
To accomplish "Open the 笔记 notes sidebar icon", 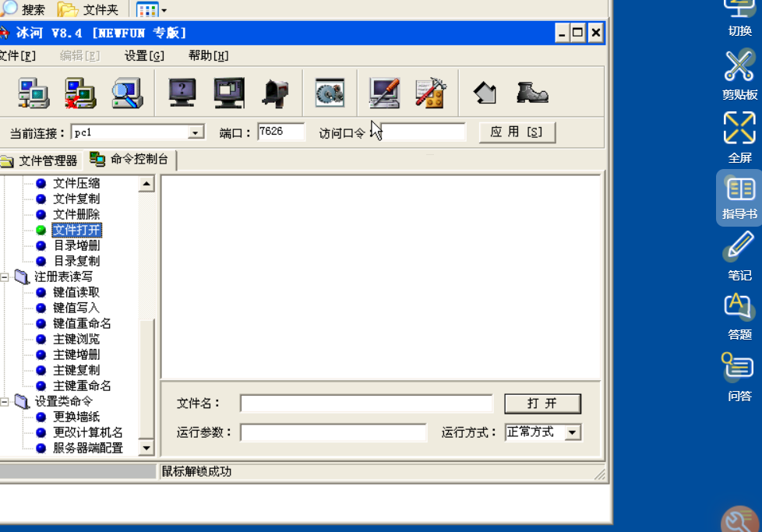I will [739, 256].
